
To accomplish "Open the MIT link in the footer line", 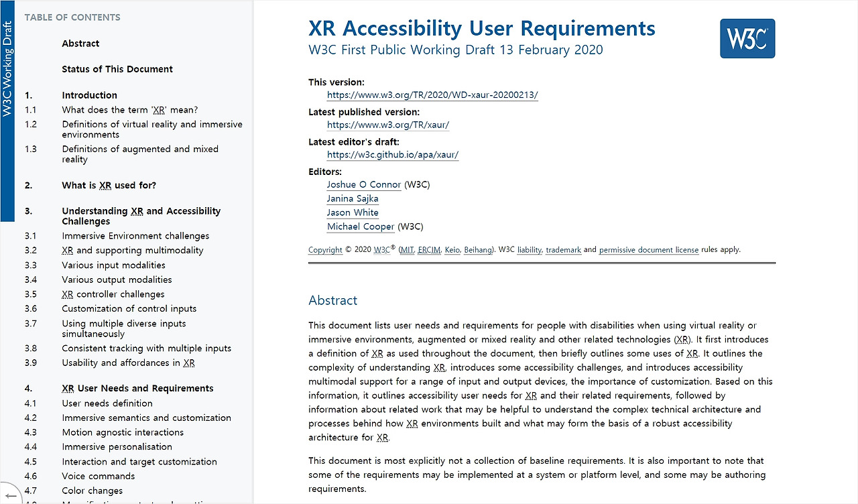I will 406,249.
